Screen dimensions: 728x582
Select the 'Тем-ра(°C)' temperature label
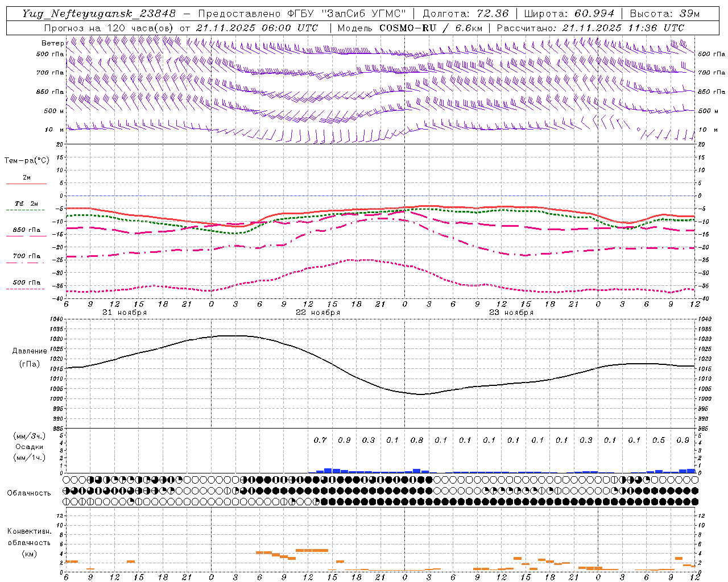click(27, 160)
